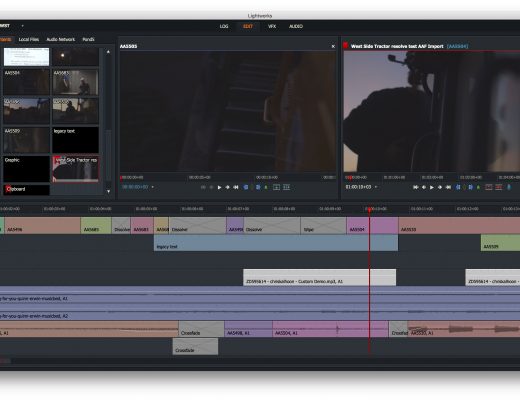520x400 pixels.
Task: Click the voice-over microphone icon
Action: point(509,187)
